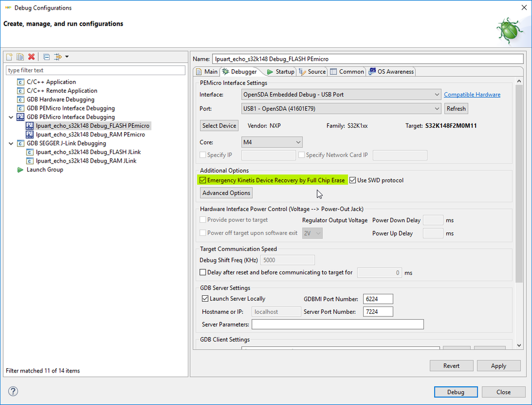
Task: Enable Delay after reset checkbox
Action: click(x=203, y=272)
